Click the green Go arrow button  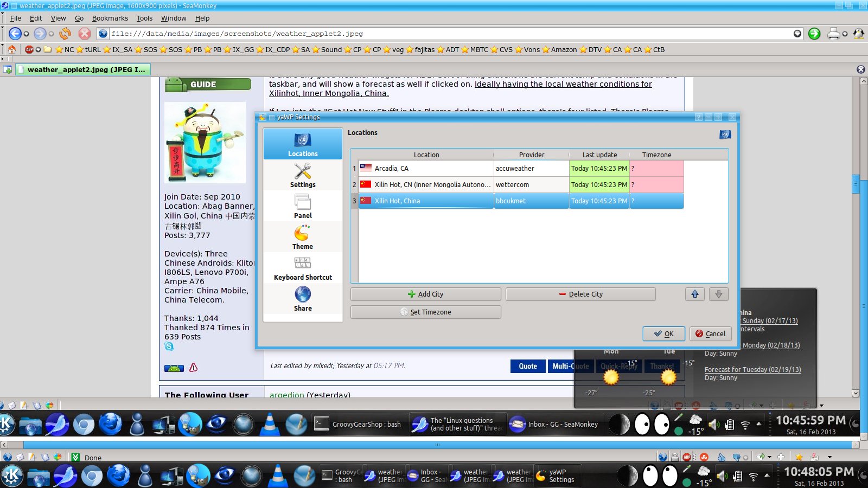tap(814, 34)
